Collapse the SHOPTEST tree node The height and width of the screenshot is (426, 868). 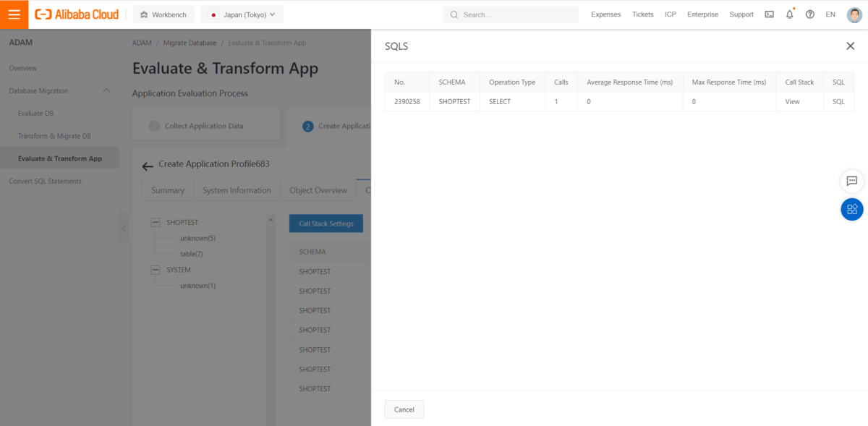tap(156, 223)
